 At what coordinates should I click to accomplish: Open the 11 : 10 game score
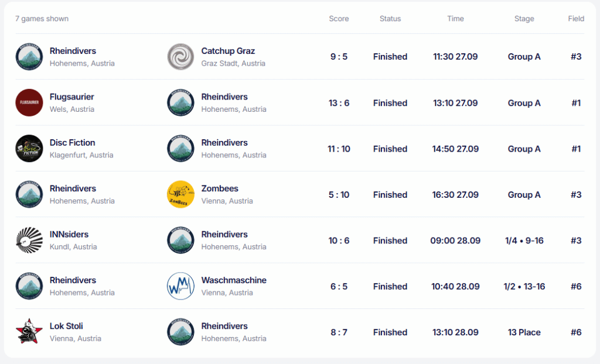pyautogui.click(x=339, y=149)
